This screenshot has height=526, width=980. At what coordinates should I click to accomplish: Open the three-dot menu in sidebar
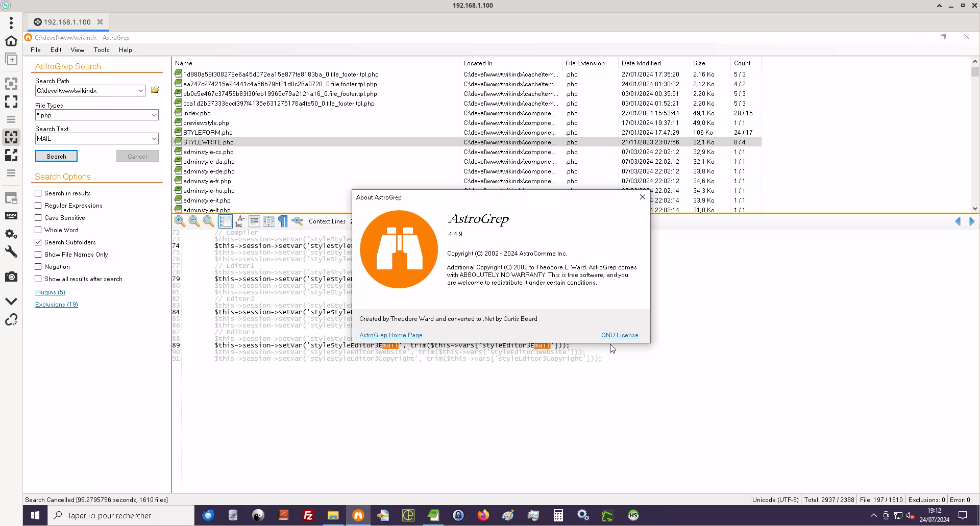click(x=11, y=22)
